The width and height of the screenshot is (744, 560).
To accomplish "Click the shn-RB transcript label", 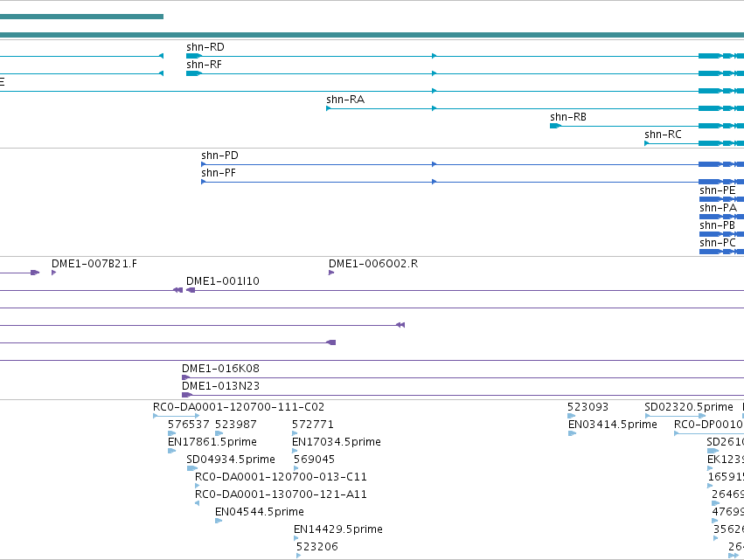I will tap(568, 117).
